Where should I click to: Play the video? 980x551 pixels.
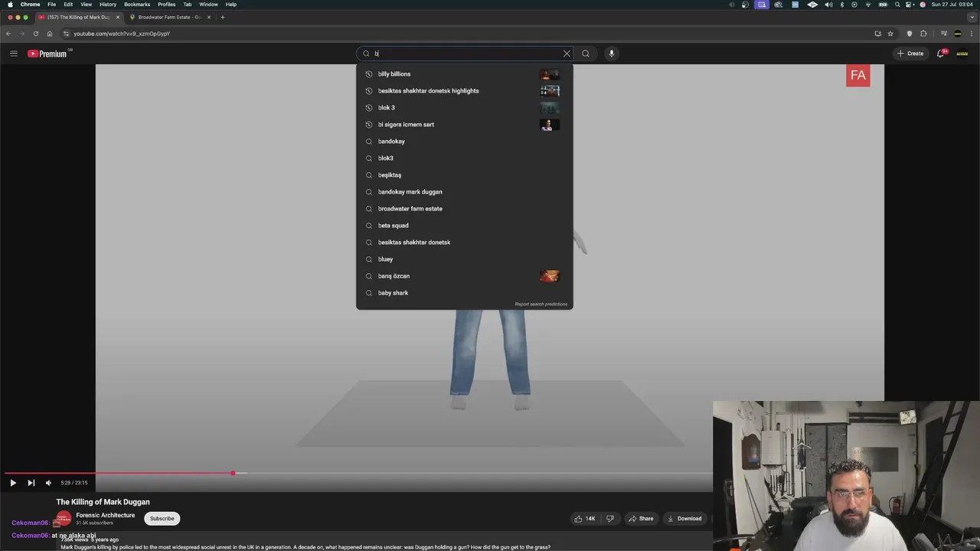coord(13,483)
